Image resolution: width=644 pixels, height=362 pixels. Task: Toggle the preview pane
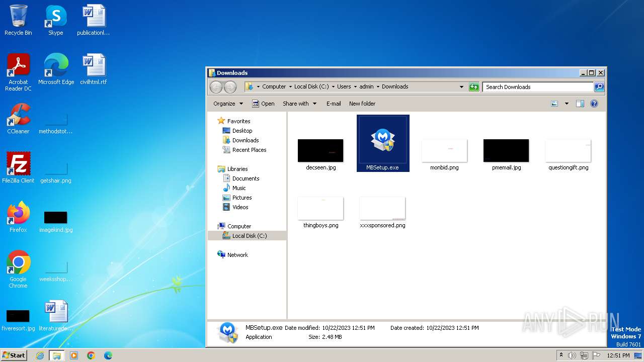pyautogui.click(x=580, y=104)
